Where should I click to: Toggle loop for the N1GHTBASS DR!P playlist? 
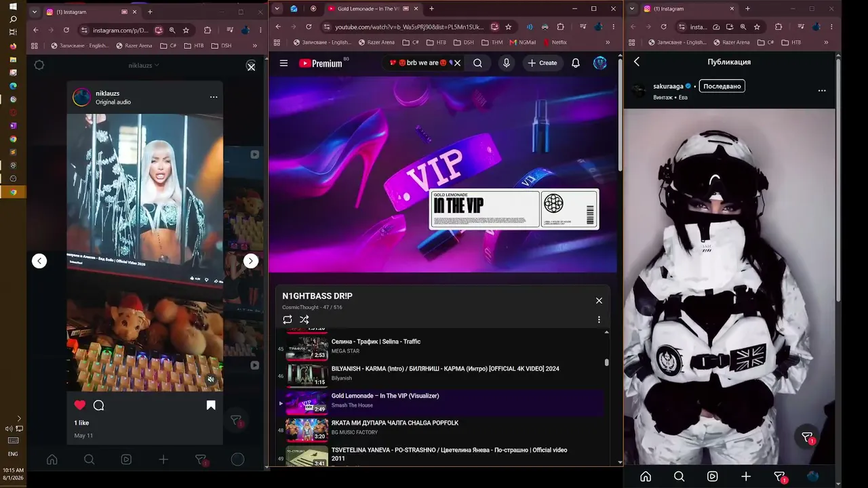tap(288, 319)
